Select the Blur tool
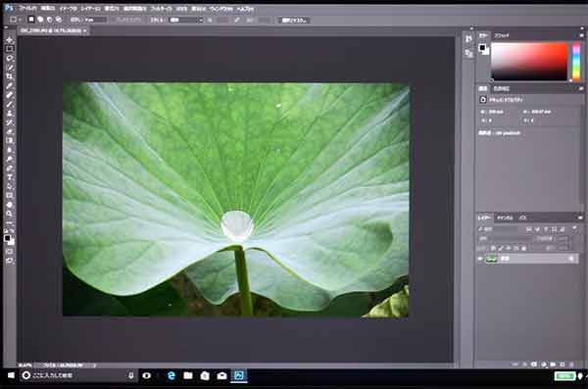 pyautogui.click(x=10, y=150)
